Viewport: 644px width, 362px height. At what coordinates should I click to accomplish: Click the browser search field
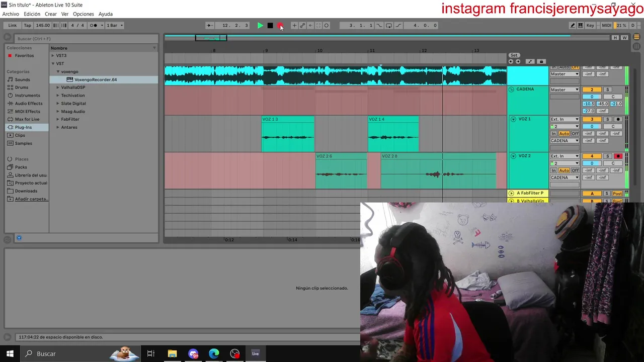tap(86, 39)
